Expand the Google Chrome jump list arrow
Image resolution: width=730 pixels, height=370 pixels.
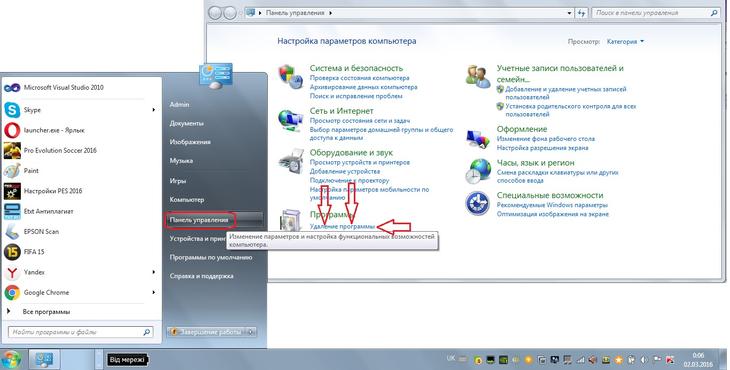[154, 292]
